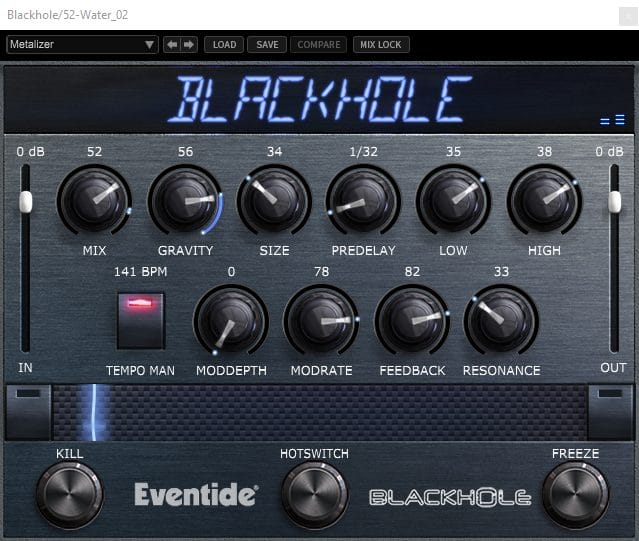The width and height of the screenshot is (639, 541).
Task: Click the Size knob
Action: 274,200
